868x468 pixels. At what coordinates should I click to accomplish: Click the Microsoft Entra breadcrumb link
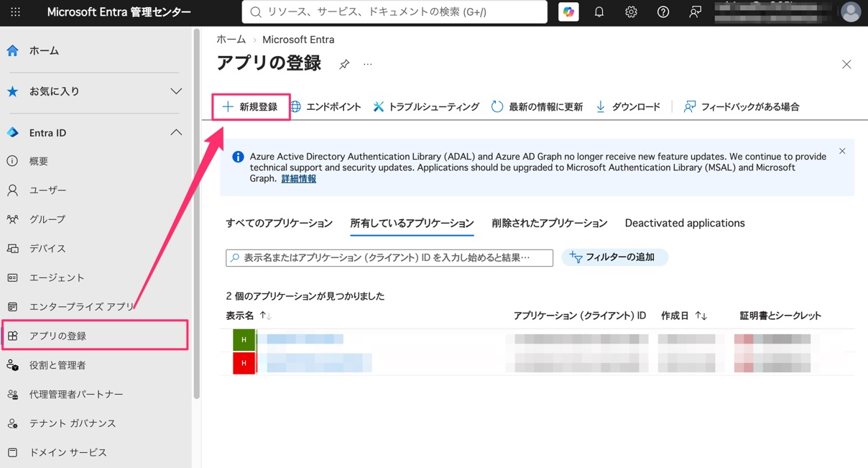coord(298,40)
